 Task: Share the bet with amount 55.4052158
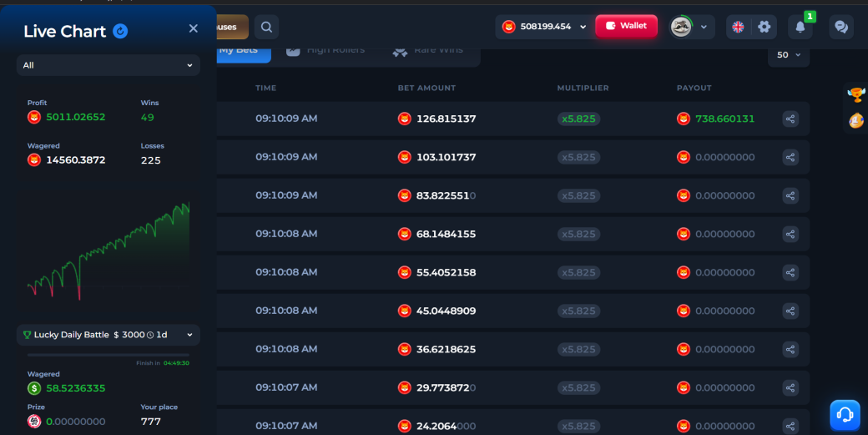click(790, 272)
